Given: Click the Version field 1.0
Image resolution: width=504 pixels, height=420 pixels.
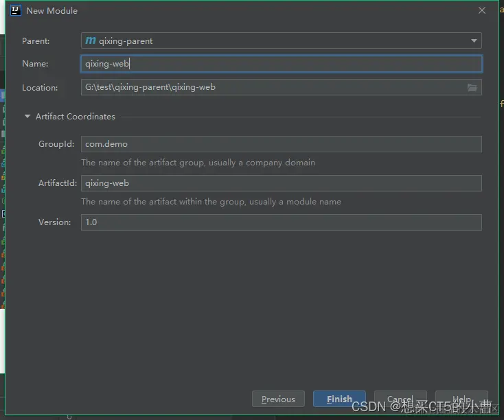Looking at the screenshot, I should tap(282, 222).
